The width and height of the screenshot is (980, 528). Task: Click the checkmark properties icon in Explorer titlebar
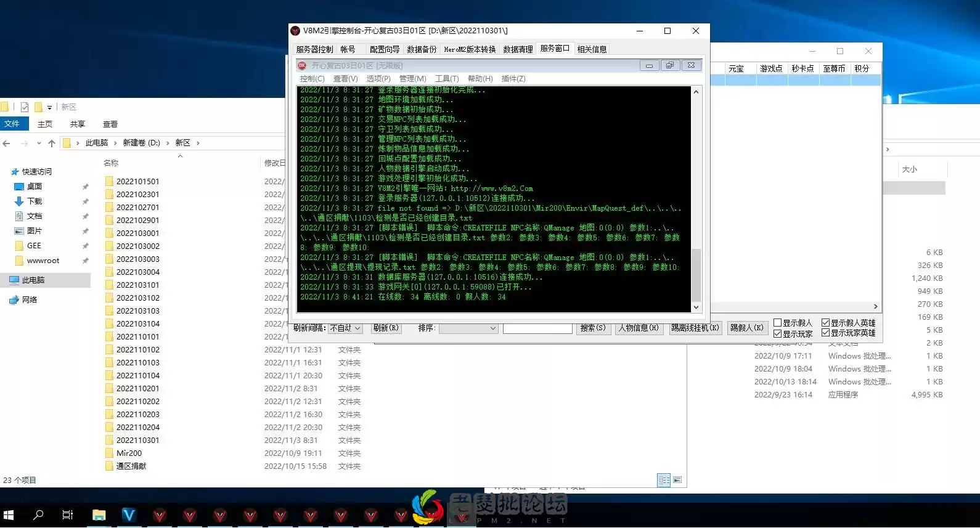pos(25,107)
